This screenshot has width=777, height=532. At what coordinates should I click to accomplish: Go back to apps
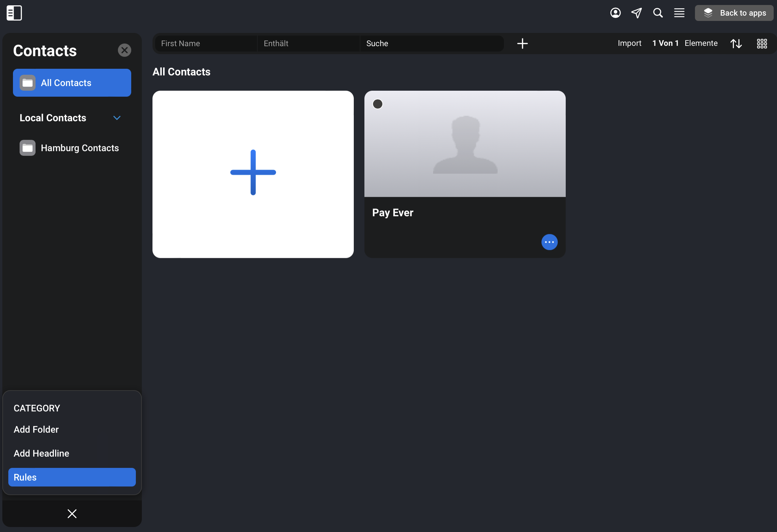click(734, 13)
